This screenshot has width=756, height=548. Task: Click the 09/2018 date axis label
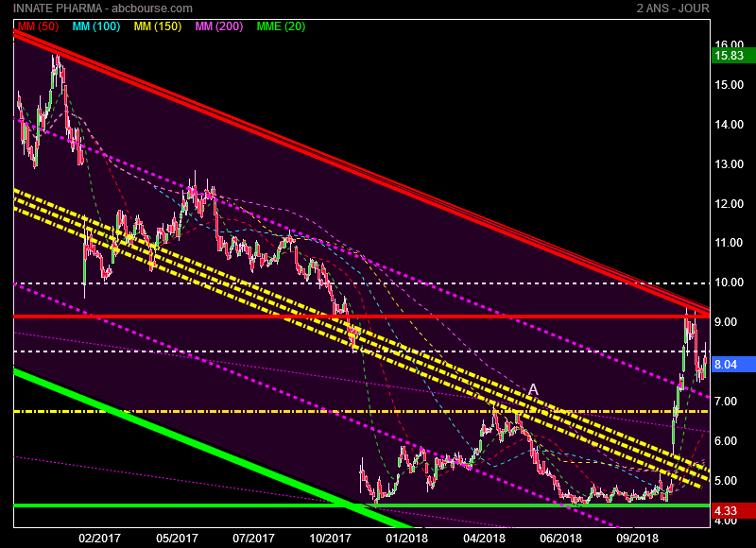(x=637, y=539)
